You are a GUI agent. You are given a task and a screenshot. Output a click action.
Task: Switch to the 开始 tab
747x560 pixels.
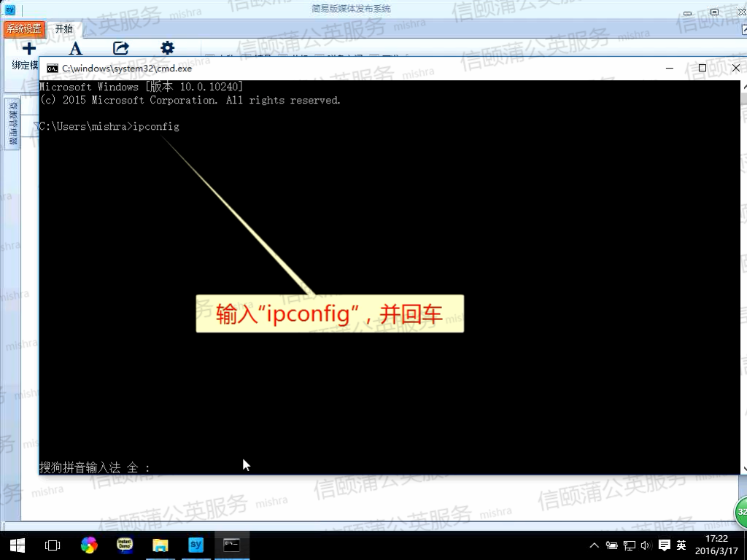coord(64,28)
